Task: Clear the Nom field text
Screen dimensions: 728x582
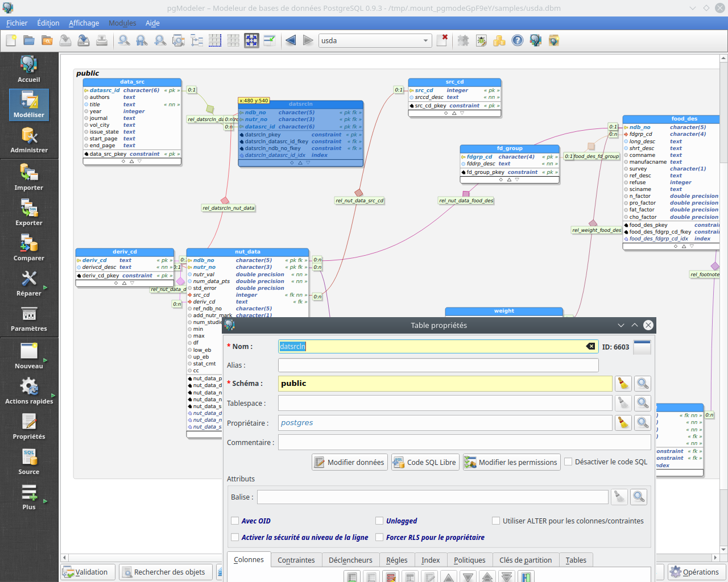Action: (x=590, y=346)
